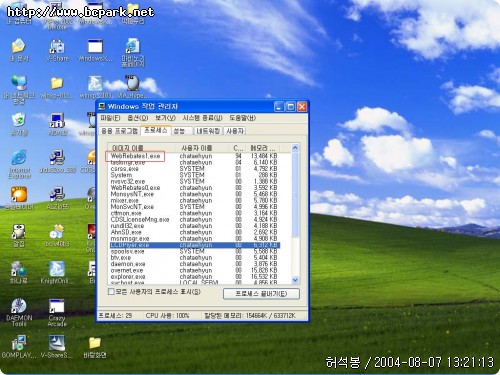Enable show processes from all users checkbox
Image resolution: width=500 pixels, height=375 pixels.
coord(111,292)
